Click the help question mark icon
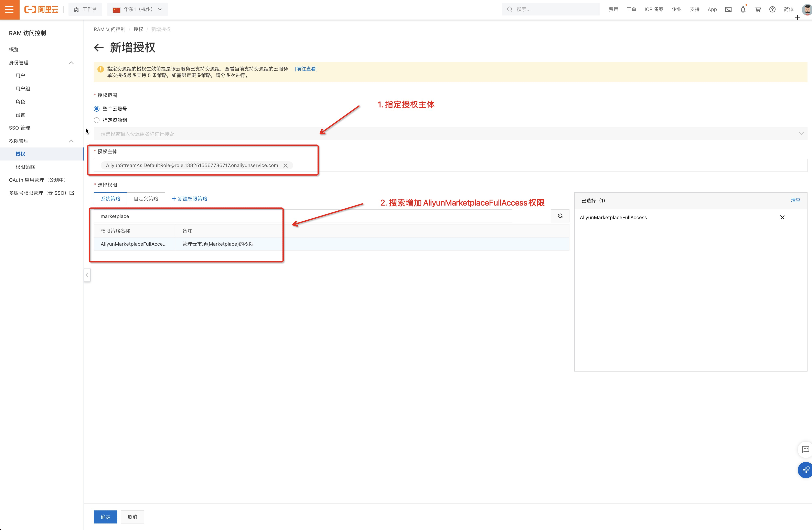This screenshot has width=812, height=530. [772, 10]
